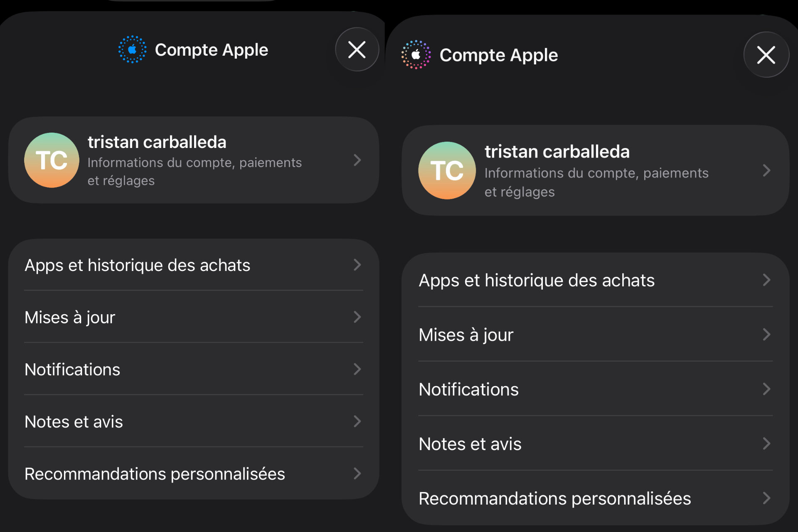
Task: Open Notes et avis from the left panel
Action: [74, 422]
